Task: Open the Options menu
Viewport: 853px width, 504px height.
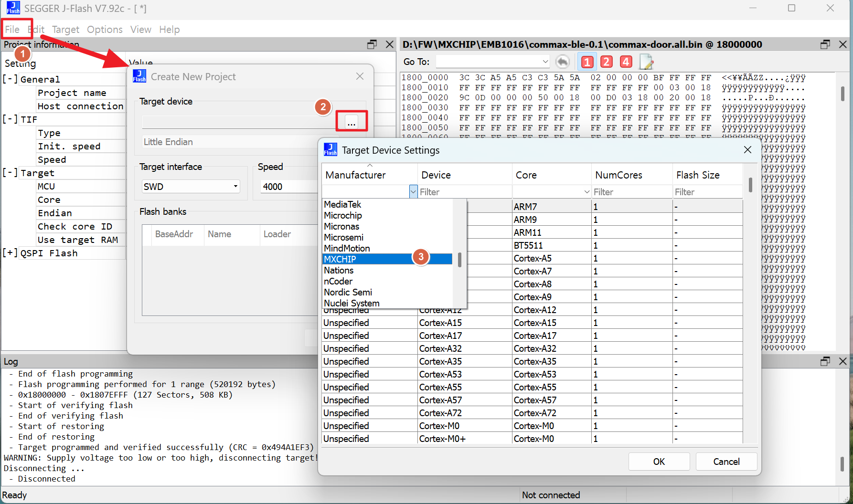Action: point(105,30)
